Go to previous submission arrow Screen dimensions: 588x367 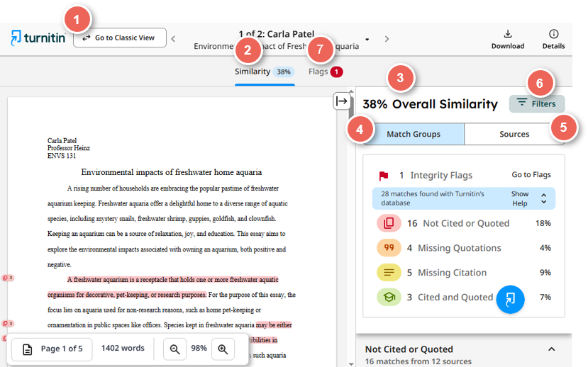pyautogui.click(x=173, y=38)
